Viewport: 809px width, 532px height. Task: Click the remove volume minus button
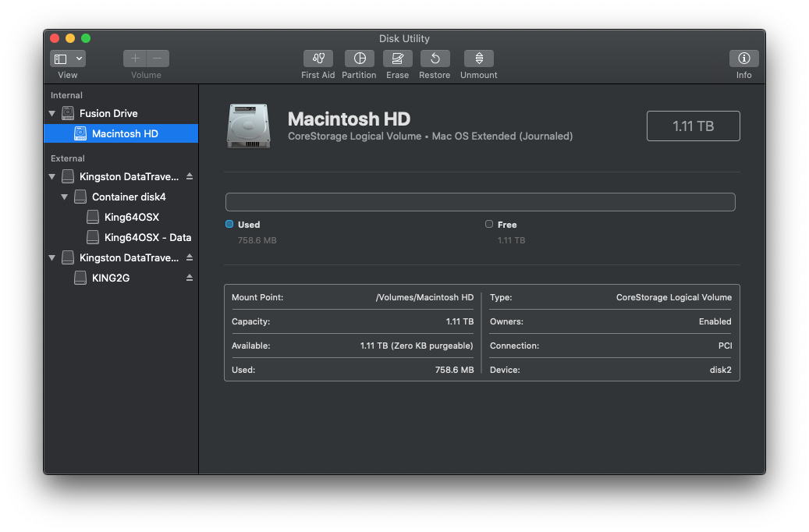[x=158, y=59]
